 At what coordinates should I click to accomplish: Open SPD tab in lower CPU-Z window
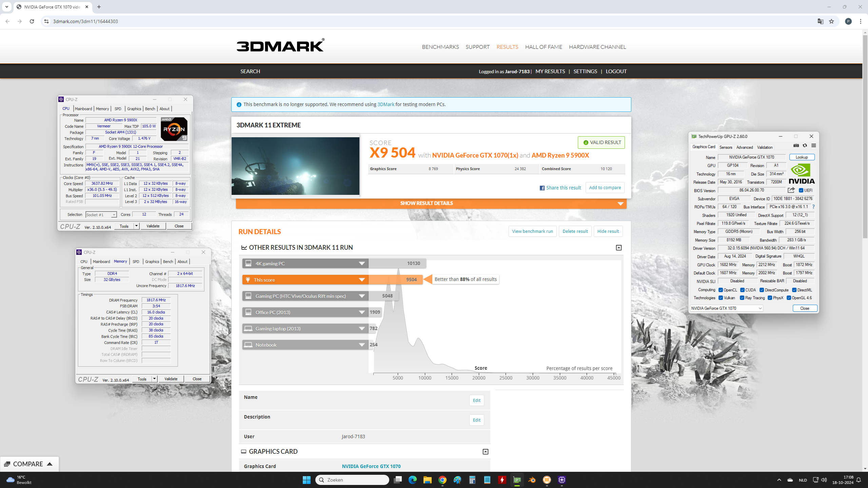(136, 262)
